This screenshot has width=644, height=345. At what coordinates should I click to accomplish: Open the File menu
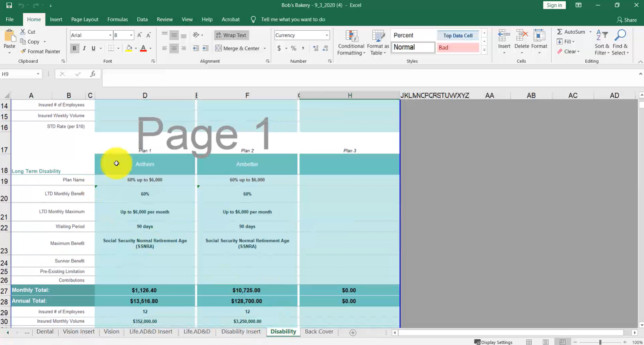pyautogui.click(x=10, y=19)
